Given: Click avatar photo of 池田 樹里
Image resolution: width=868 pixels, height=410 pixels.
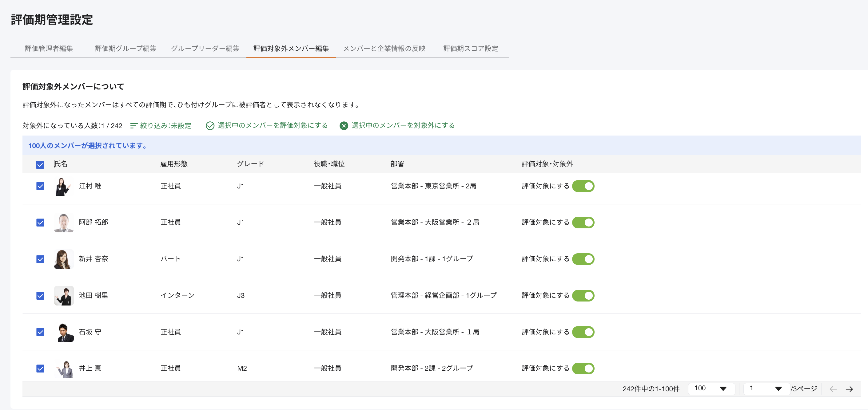Looking at the screenshot, I should 64,296.
